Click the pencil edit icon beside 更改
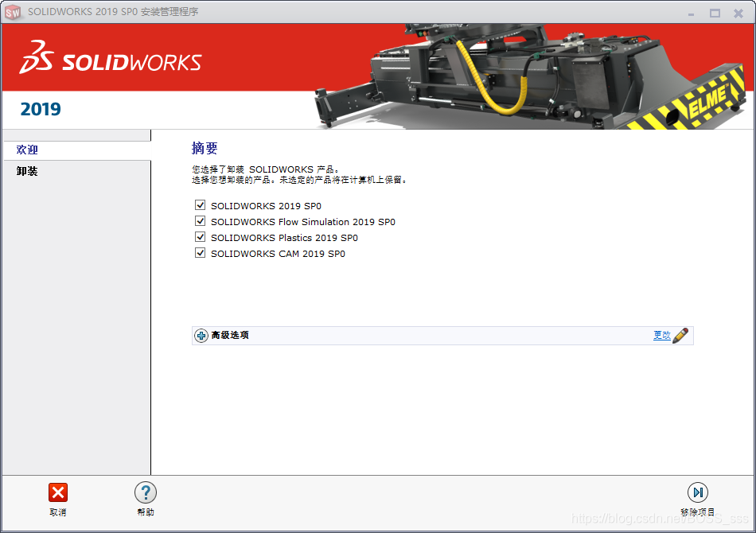This screenshot has height=533, width=756. pyautogui.click(x=680, y=336)
